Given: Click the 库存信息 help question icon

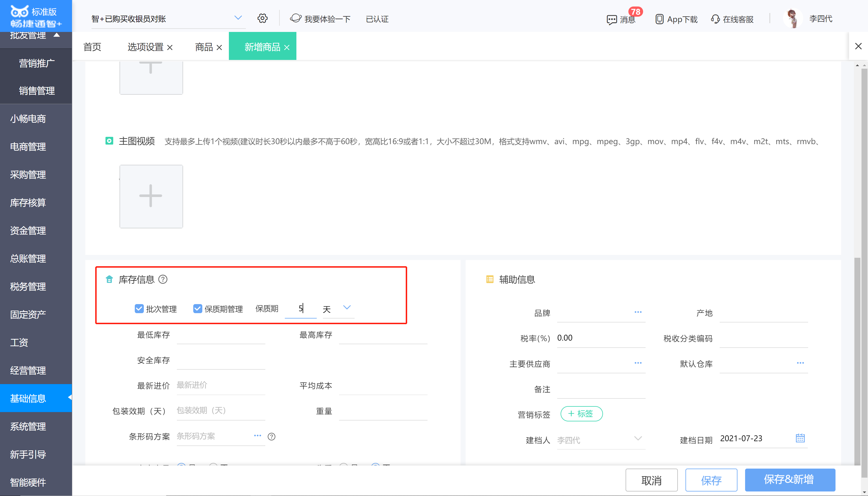Looking at the screenshot, I should (x=163, y=279).
